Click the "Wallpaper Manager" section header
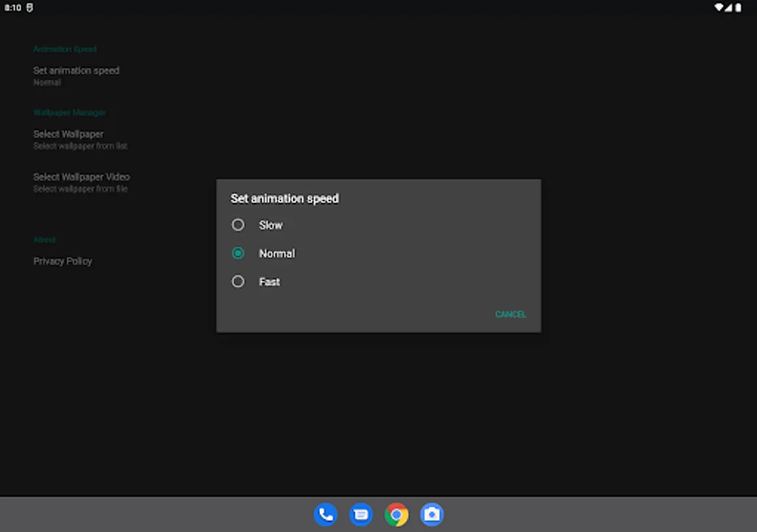This screenshot has height=532, width=757. [x=69, y=112]
